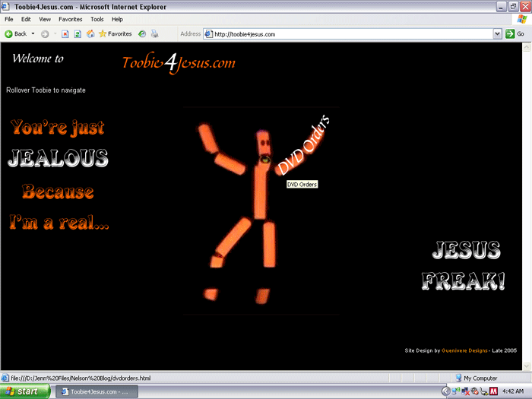The image size is (532, 399).
Task: Click the Back navigation arrow button
Action: 16,34
